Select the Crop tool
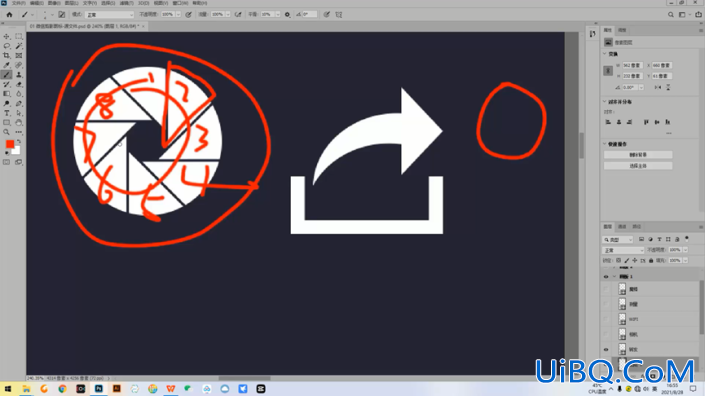The height and width of the screenshot is (396, 705). (6, 56)
